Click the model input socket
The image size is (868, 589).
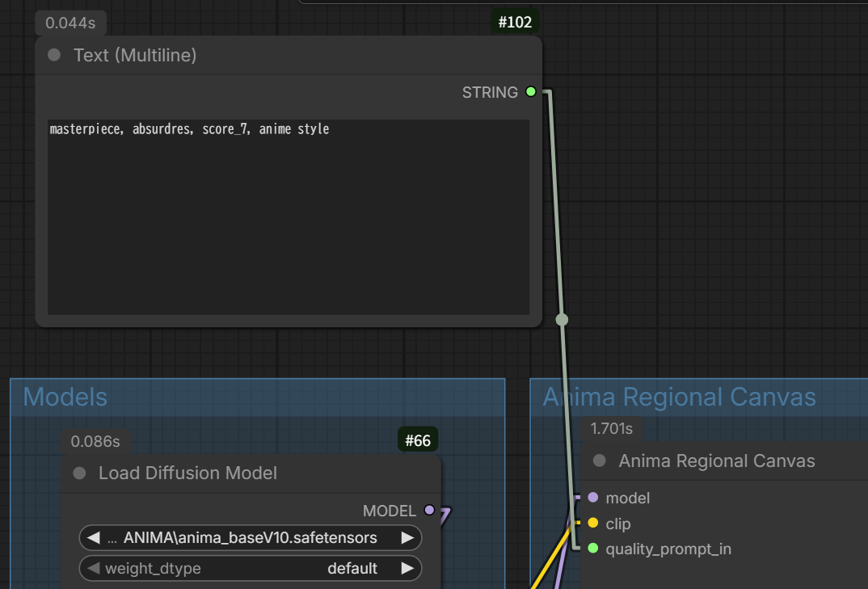[x=593, y=497]
